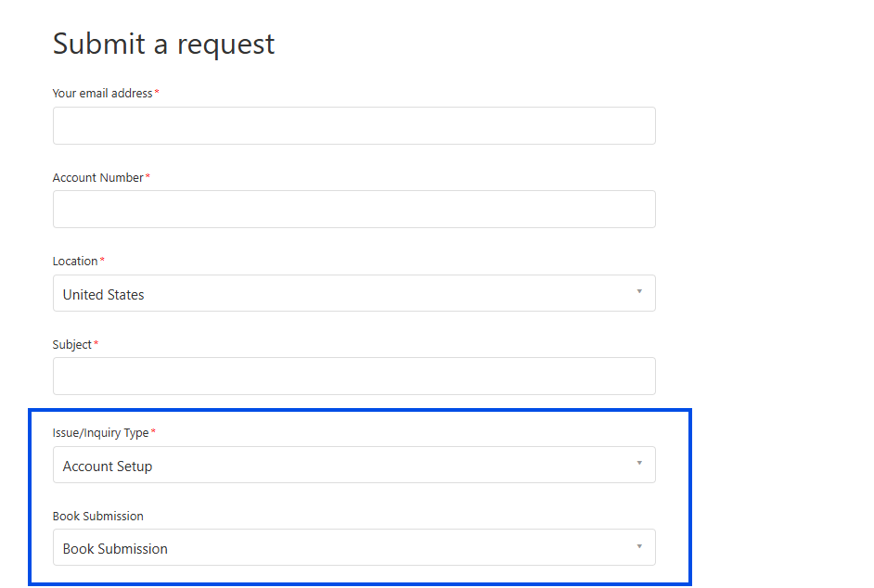The image size is (874, 588).
Task: Click the "Issue/Inquiry Type" label
Action: (x=100, y=433)
